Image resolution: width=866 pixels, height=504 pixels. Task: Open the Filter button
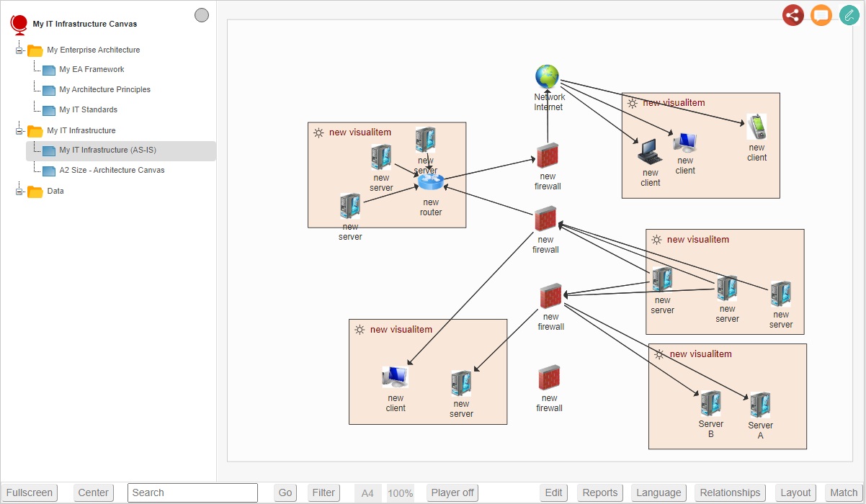[323, 492]
